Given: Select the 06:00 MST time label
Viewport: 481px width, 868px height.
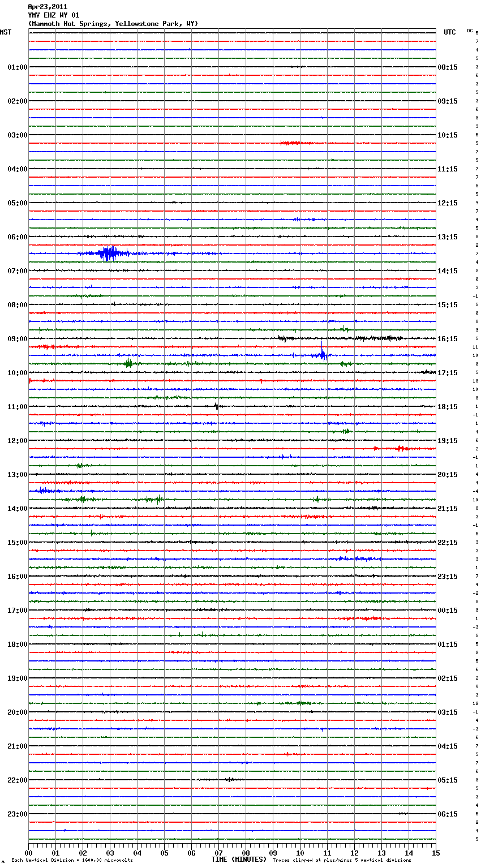Looking at the screenshot, I should (x=18, y=237).
